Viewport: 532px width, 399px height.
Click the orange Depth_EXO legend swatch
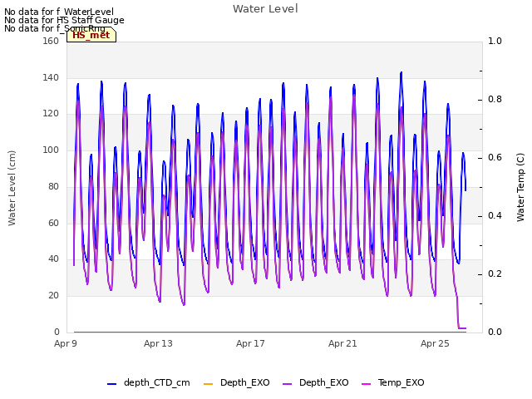[208, 384]
